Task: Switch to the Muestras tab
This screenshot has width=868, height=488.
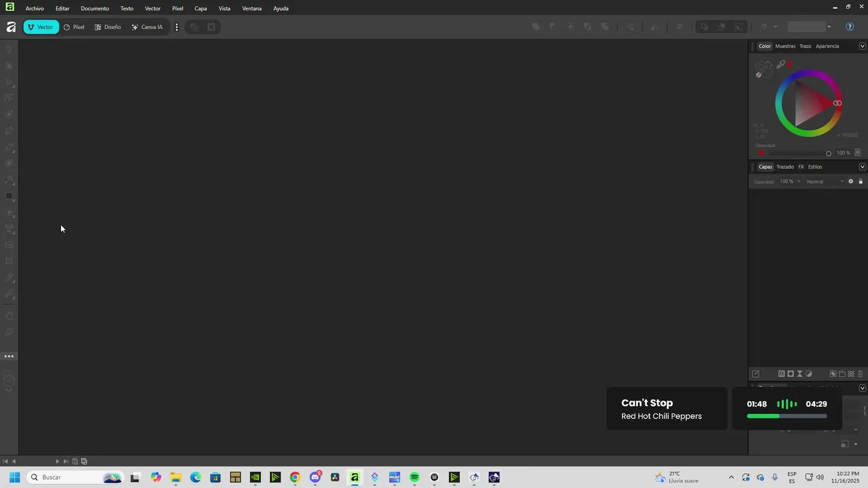Action: 785,46
